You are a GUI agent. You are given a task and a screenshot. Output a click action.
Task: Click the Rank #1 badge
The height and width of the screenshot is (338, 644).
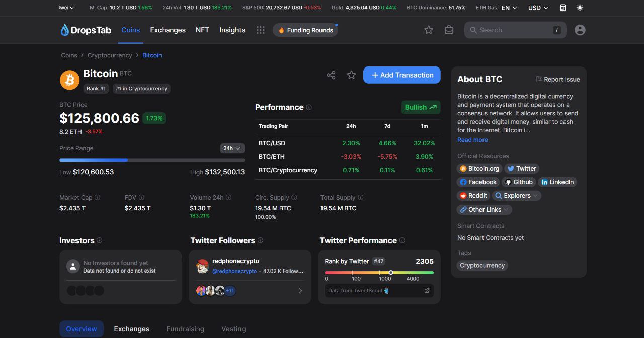[96, 88]
